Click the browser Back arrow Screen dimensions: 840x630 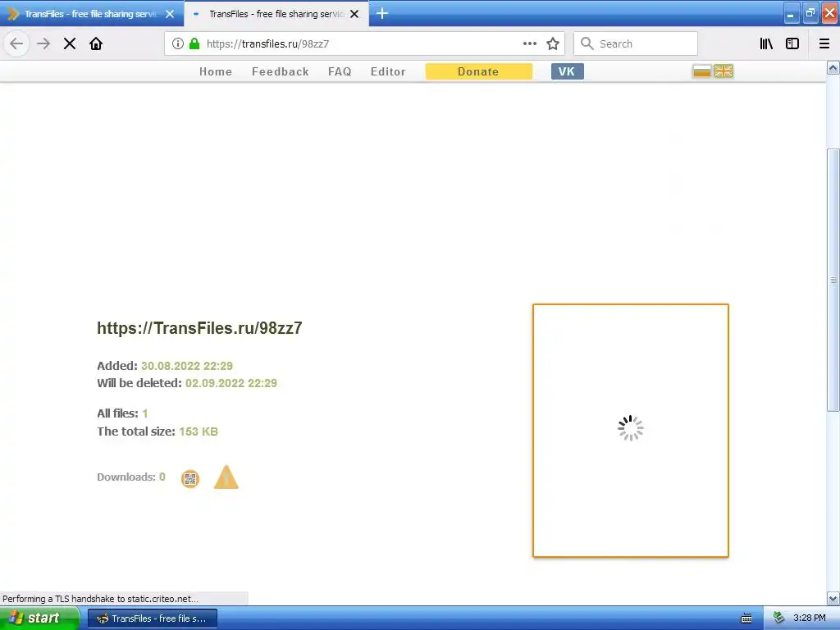(16, 43)
